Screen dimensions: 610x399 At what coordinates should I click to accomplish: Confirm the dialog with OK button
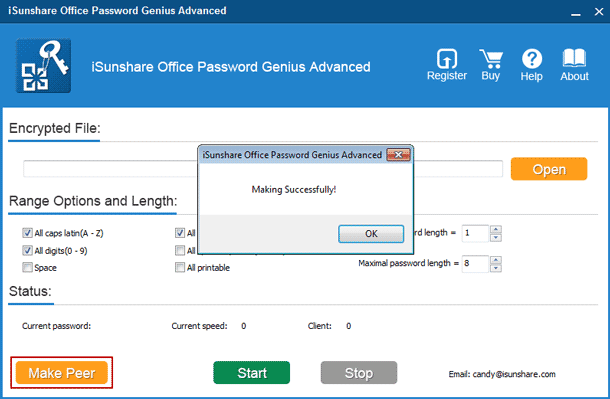(371, 234)
